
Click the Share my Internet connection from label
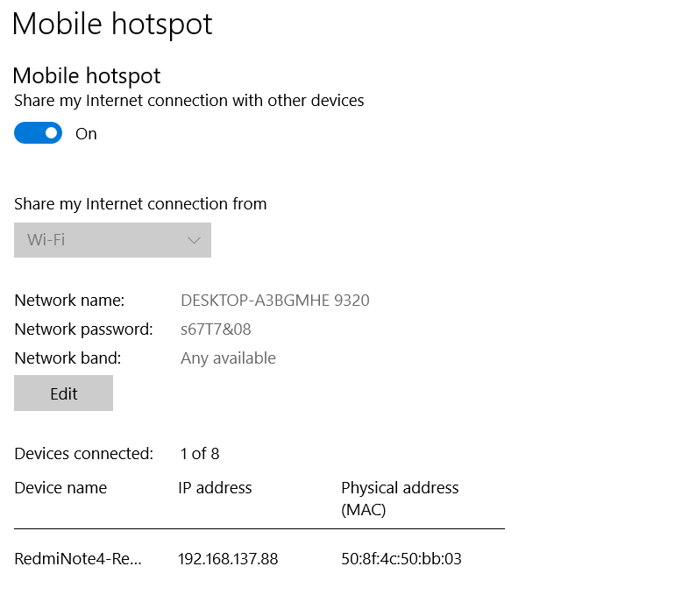point(140,204)
